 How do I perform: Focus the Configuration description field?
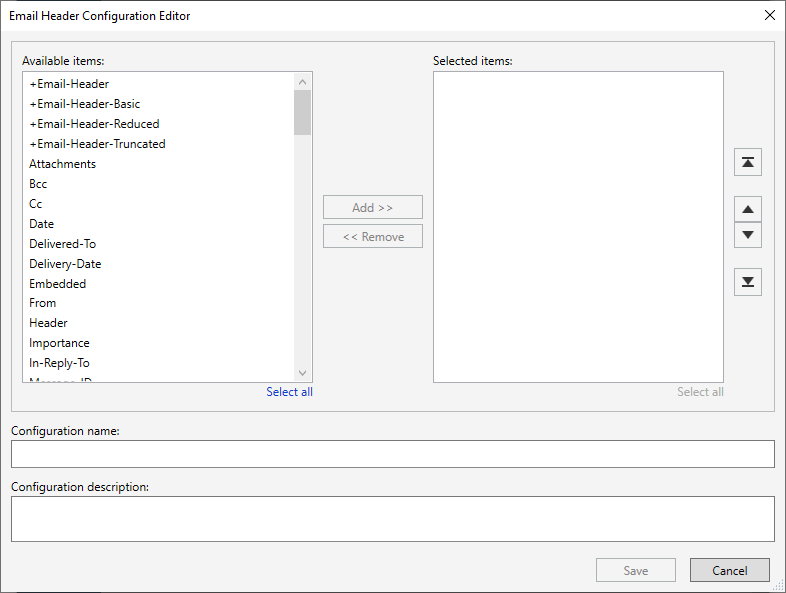click(x=392, y=519)
